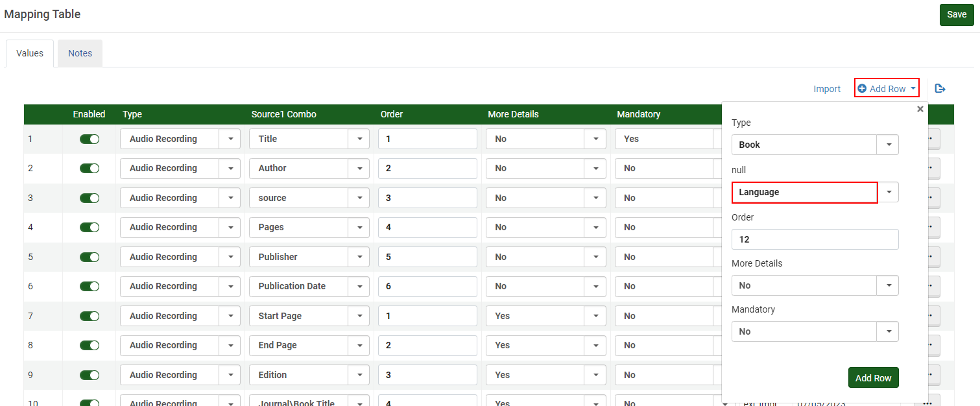The width and height of the screenshot is (980, 406).
Task: Disable the row 1 Enabled toggle
Action: tap(90, 139)
